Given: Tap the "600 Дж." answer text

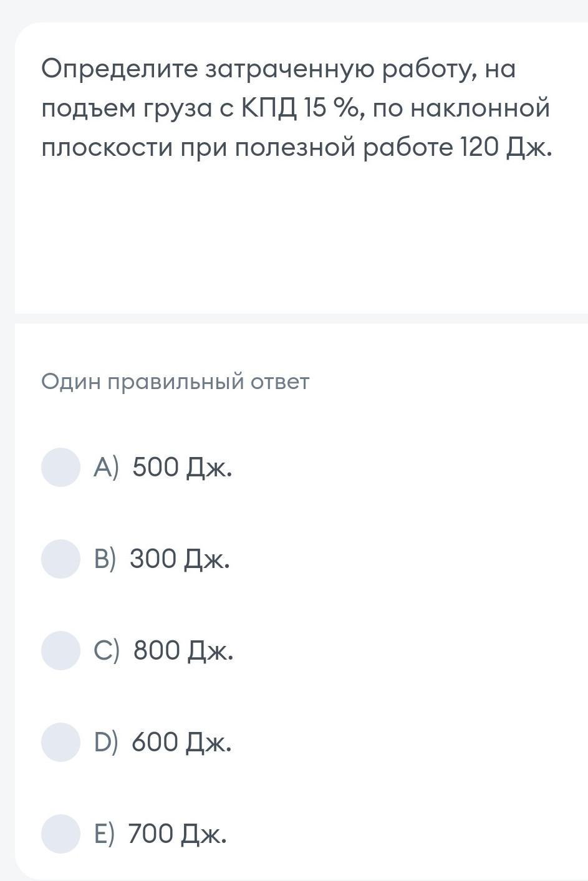Looking at the screenshot, I should coord(181,742).
